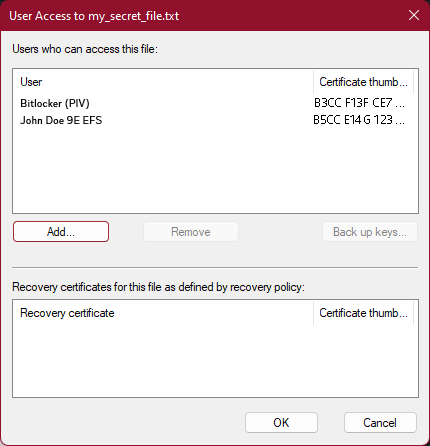The image size is (430, 446).
Task: Click divider beside Recovery certificate column header
Action: pyautogui.click(x=314, y=313)
